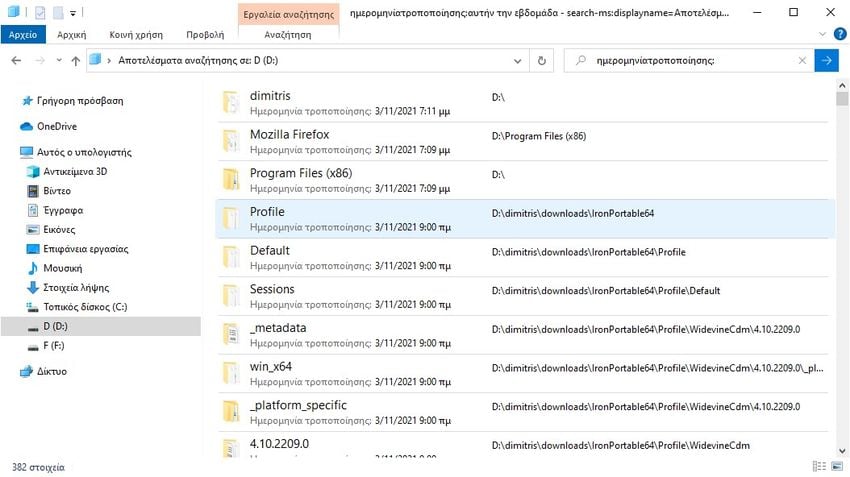The height and width of the screenshot is (477, 850).
Task: Click the blue search go arrow
Action: pos(827,60)
